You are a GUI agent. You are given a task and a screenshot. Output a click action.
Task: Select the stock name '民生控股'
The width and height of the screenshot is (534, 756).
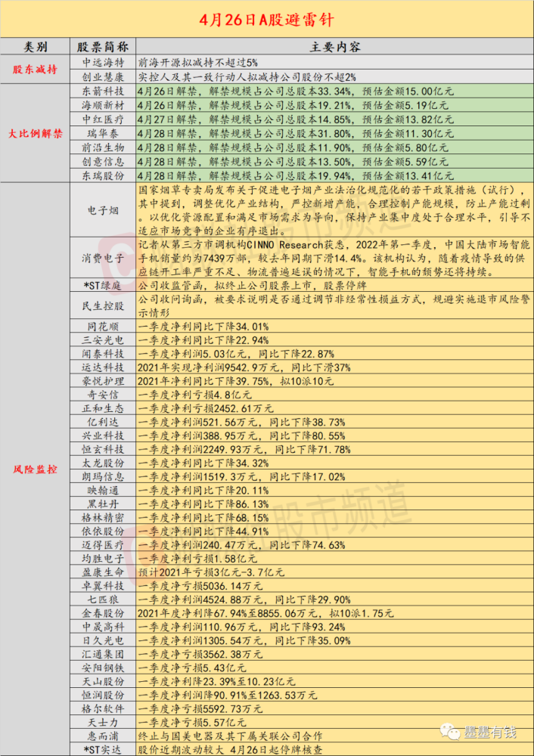click(103, 305)
